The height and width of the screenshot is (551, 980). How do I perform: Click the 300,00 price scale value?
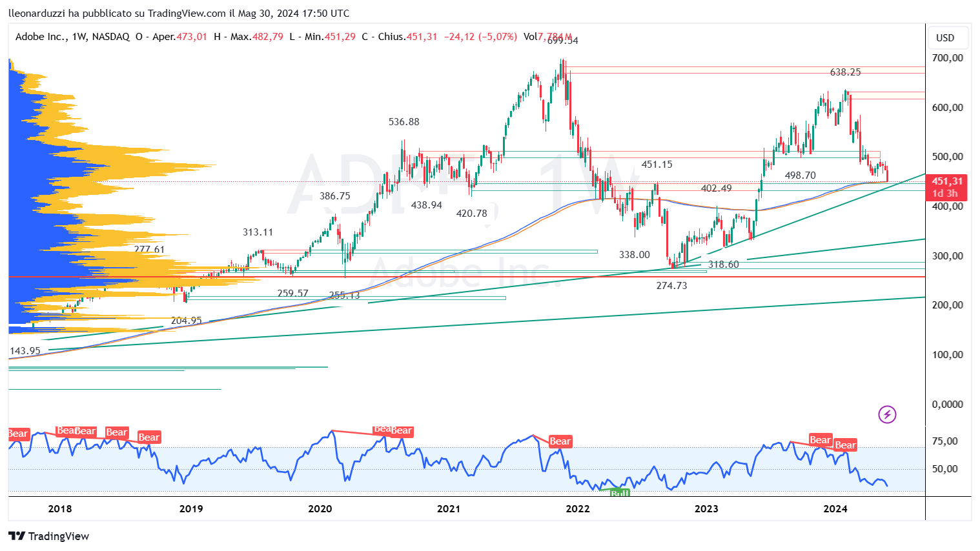point(948,256)
